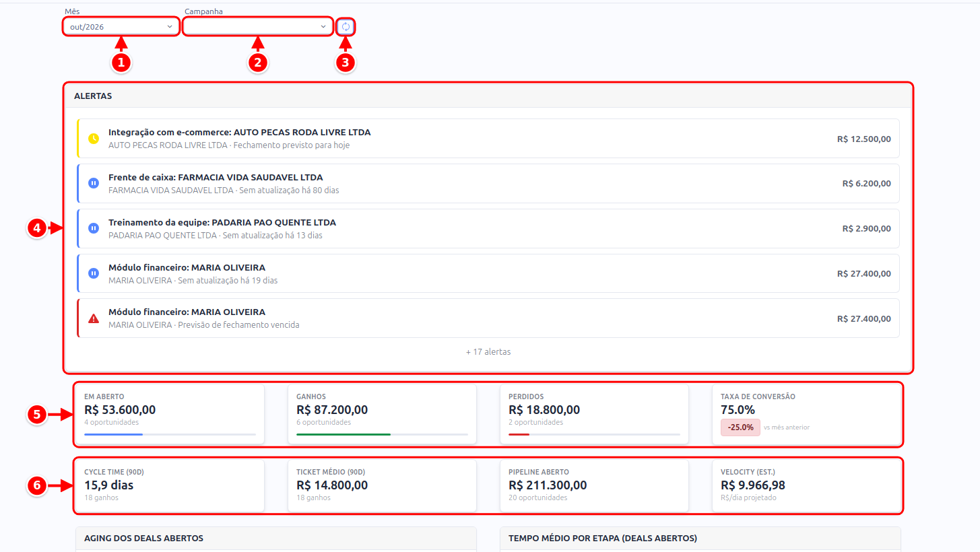Click the pause icon on PADARIA PAO QUENTE alert
980x552 pixels.
[94, 228]
